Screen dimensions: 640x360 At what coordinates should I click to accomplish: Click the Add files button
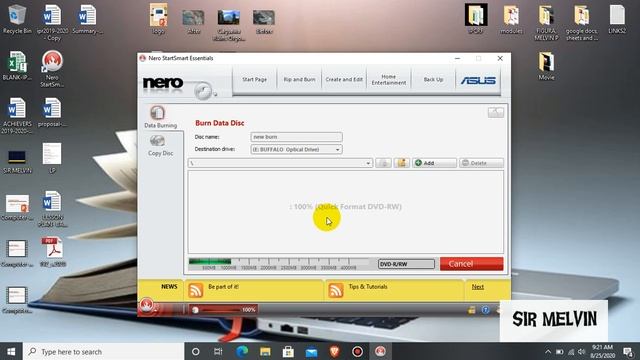[x=434, y=163]
